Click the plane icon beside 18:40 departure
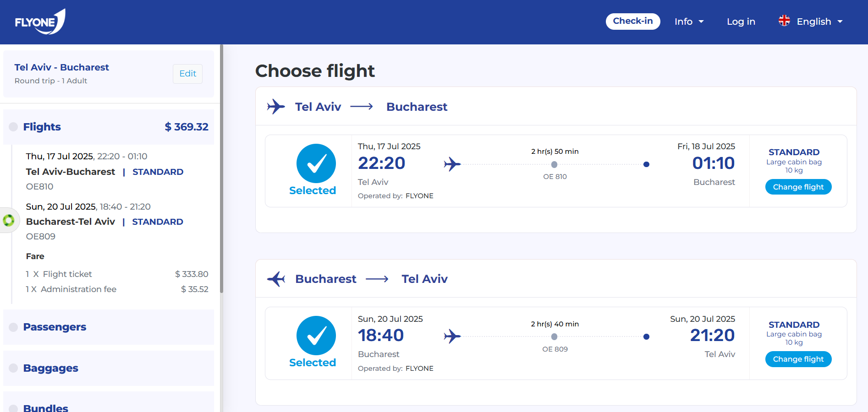Viewport: 868px width, 412px height. pyautogui.click(x=452, y=336)
